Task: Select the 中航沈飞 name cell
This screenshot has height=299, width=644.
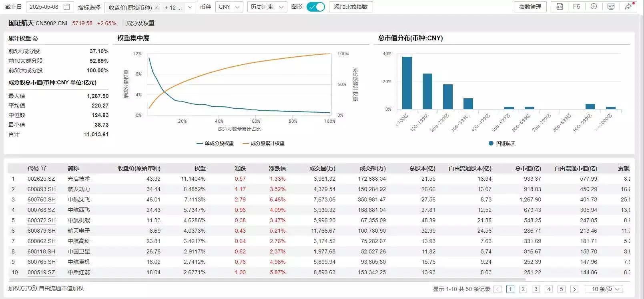Action: click(x=79, y=199)
